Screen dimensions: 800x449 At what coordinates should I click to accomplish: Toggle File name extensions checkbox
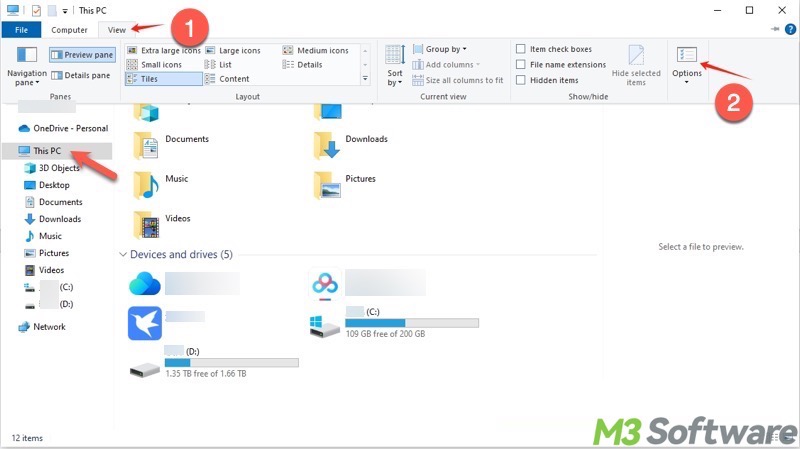[x=521, y=65]
